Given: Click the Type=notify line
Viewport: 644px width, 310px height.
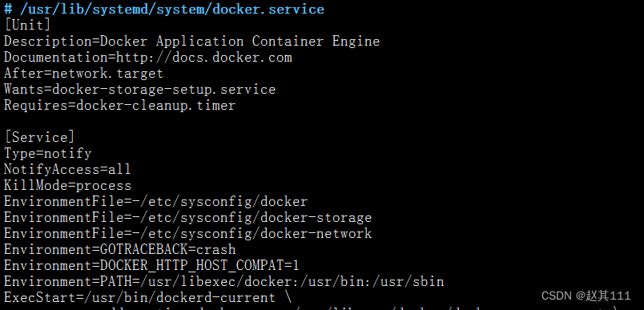Looking at the screenshot, I should coord(47,153).
